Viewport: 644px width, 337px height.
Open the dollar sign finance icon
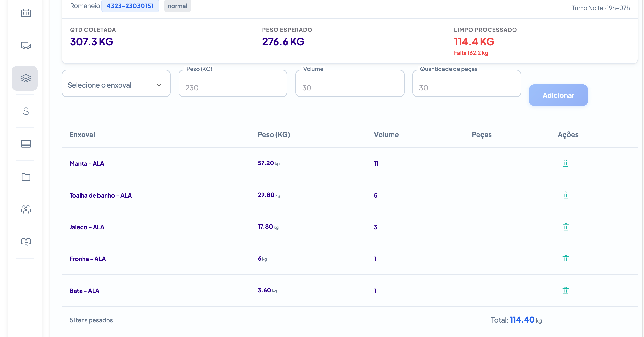tap(26, 111)
